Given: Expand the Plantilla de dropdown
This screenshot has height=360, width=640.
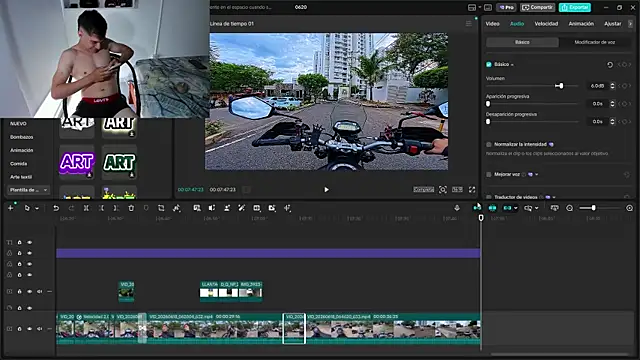Looking at the screenshot, I should (28, 190).
